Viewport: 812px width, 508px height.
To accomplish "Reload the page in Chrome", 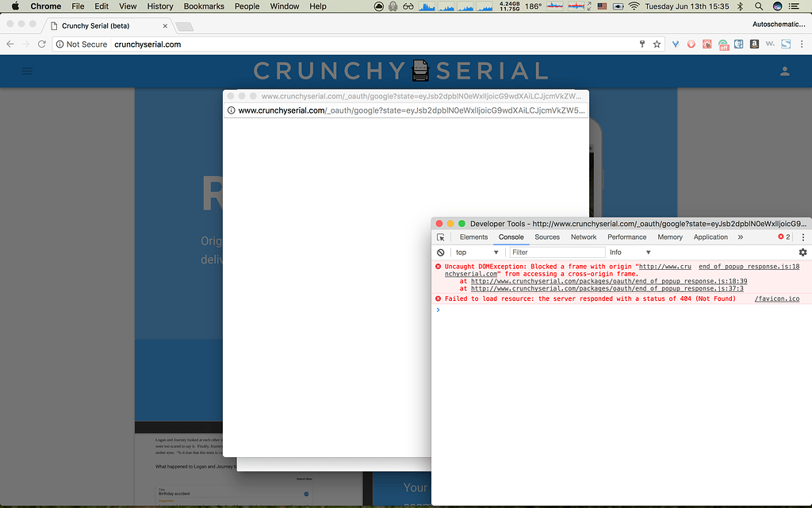I will (x=42, y=44).
